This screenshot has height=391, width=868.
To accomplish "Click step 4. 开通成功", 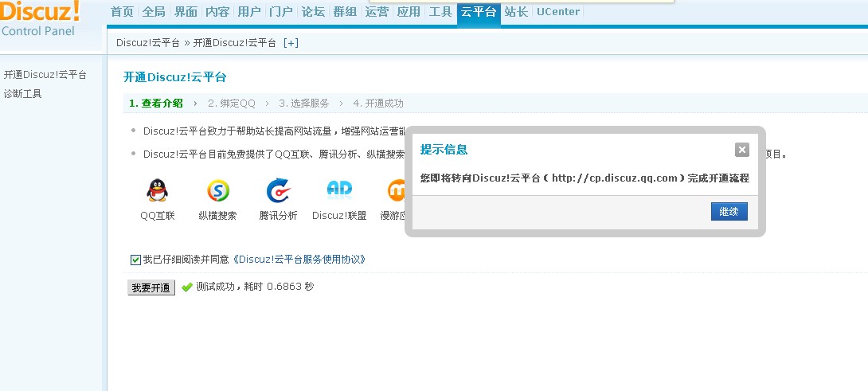I will click(x=378, y=103).
